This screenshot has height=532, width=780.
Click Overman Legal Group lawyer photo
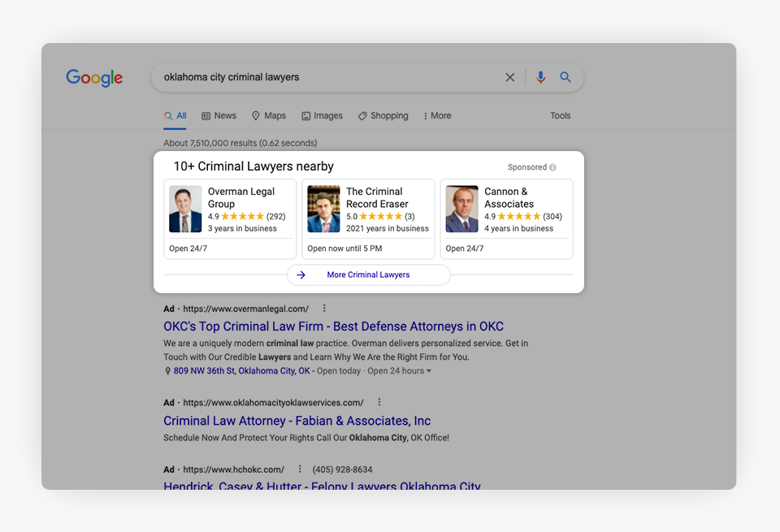click(x=185, y=210)
